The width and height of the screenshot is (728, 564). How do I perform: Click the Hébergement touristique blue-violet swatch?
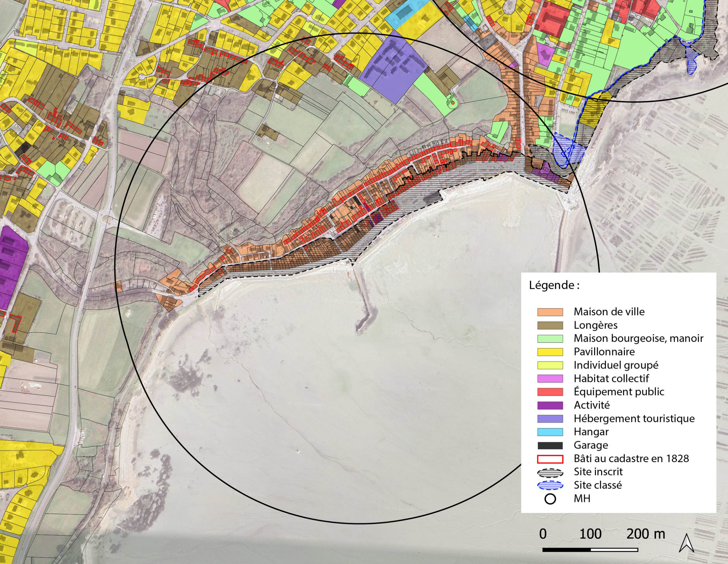tap(550, 419)
